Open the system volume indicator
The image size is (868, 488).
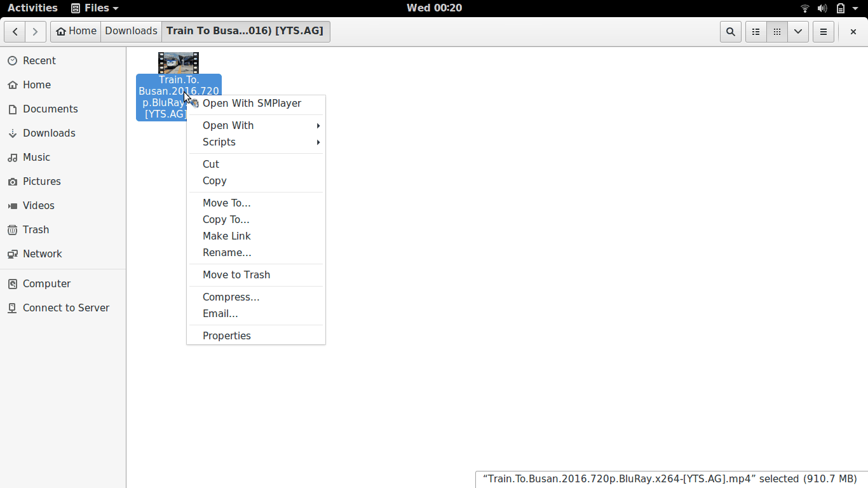(x=822, y=8)
